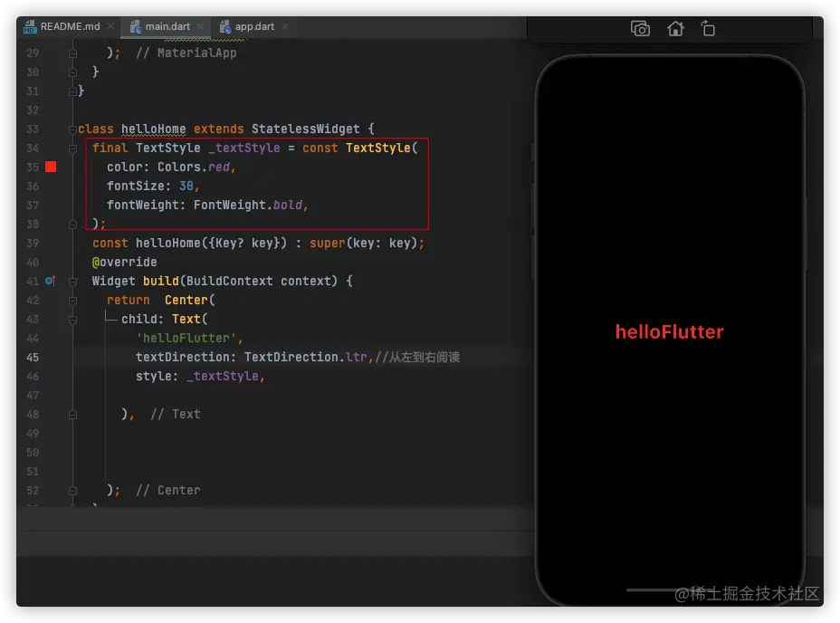Collapse the TextStyle fold on line 34
Viewport: 840px width, 623px height.
click(x=72, y=149)
